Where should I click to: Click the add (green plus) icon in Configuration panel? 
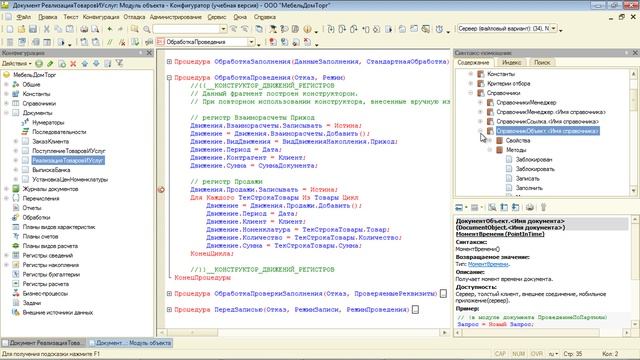click(x=39, y=63)
